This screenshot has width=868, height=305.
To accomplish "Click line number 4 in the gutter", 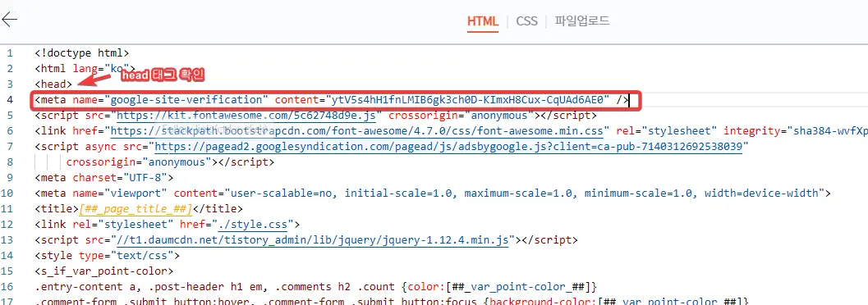I will pyautogui.click(x=10, y=100).
